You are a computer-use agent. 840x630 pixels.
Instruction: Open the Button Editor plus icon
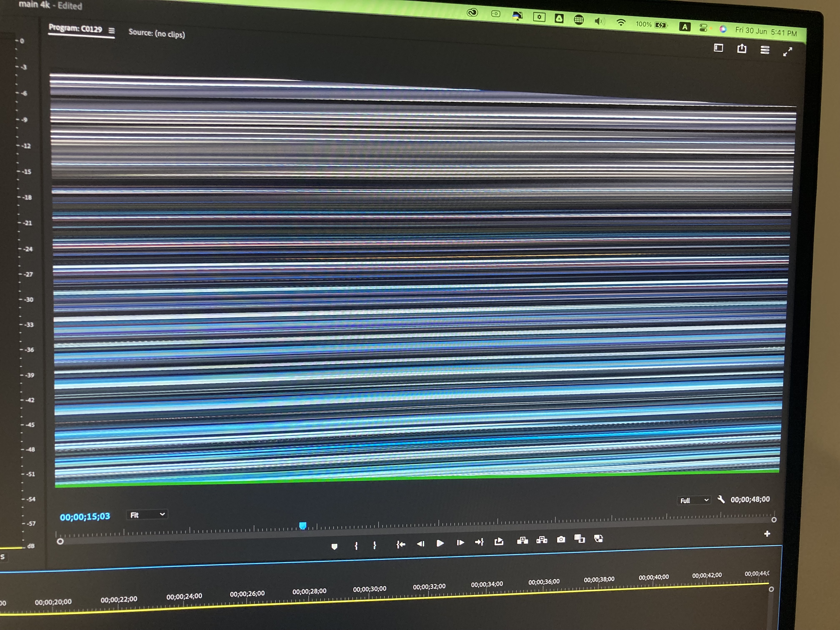click(767, 534)
